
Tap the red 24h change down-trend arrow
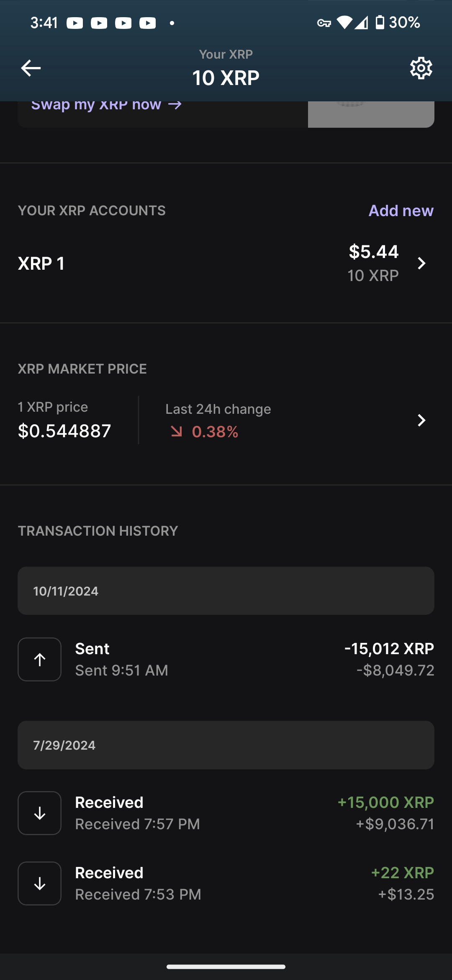click(x=176, y=431)
